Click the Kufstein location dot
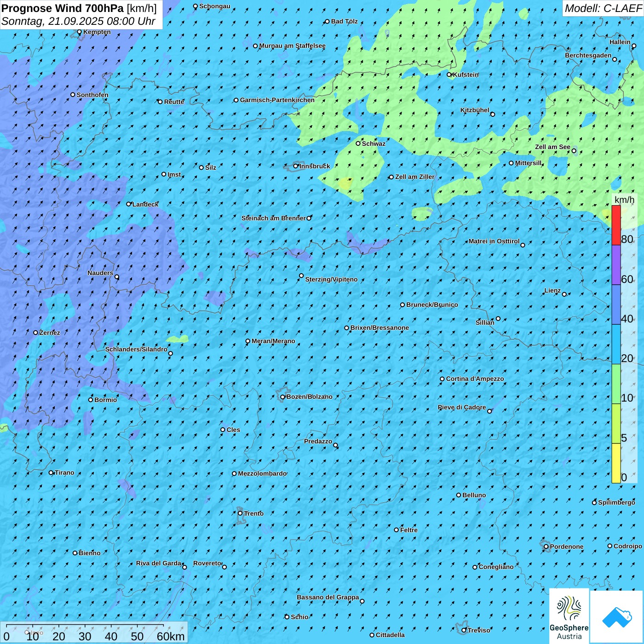644x644 pixels. (x=449, y=75)
